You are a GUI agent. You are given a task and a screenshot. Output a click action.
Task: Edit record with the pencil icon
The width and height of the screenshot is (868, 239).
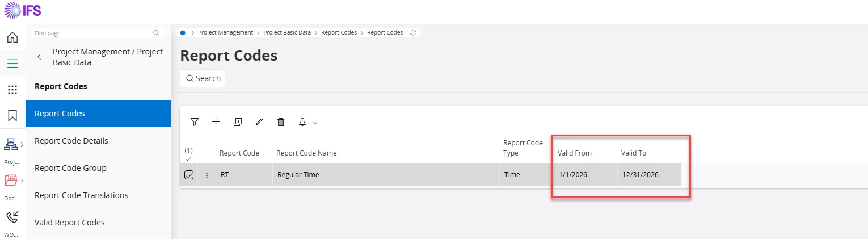click(259, 122)
